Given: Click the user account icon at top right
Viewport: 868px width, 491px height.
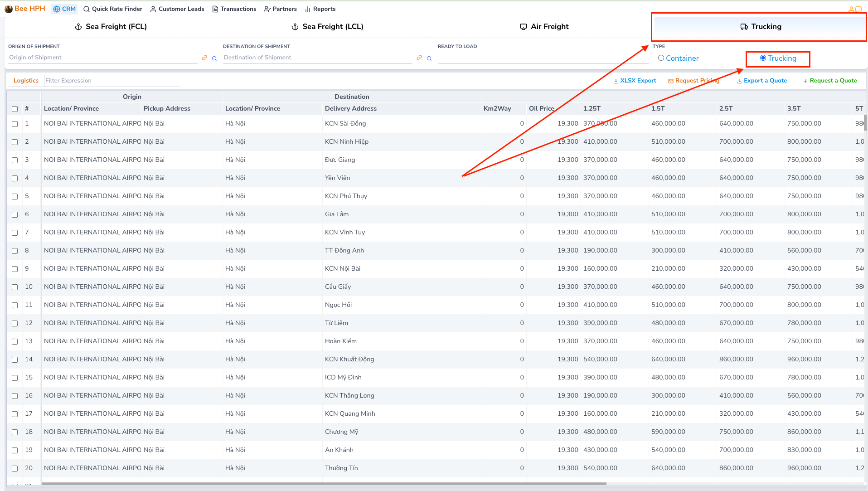Looking at the screenshot, I should click(x=851, y=9).
